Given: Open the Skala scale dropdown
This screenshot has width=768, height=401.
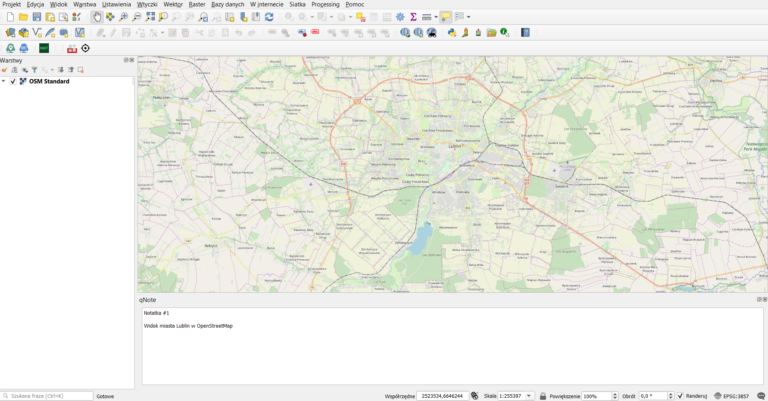Looking at the screenshot, I should click(528, 396).
